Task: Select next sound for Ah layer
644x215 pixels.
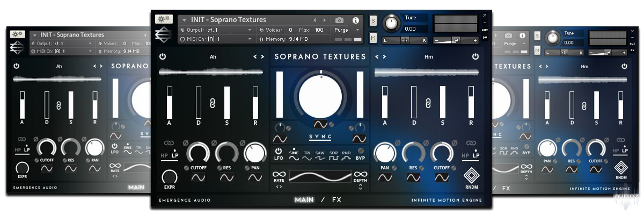Action: 262,56
